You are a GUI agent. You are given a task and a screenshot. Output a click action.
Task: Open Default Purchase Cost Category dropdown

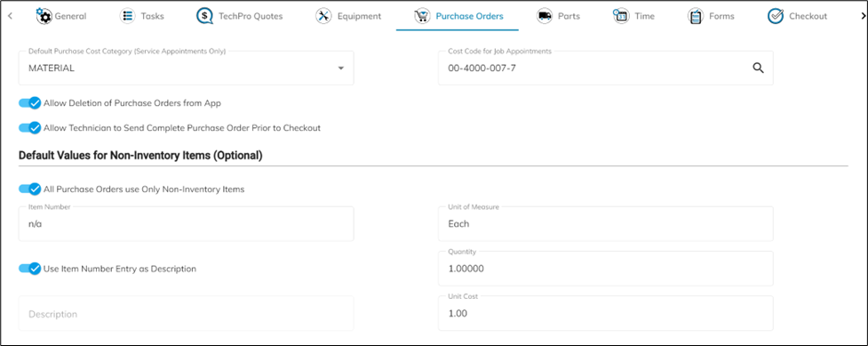(186, 68)
